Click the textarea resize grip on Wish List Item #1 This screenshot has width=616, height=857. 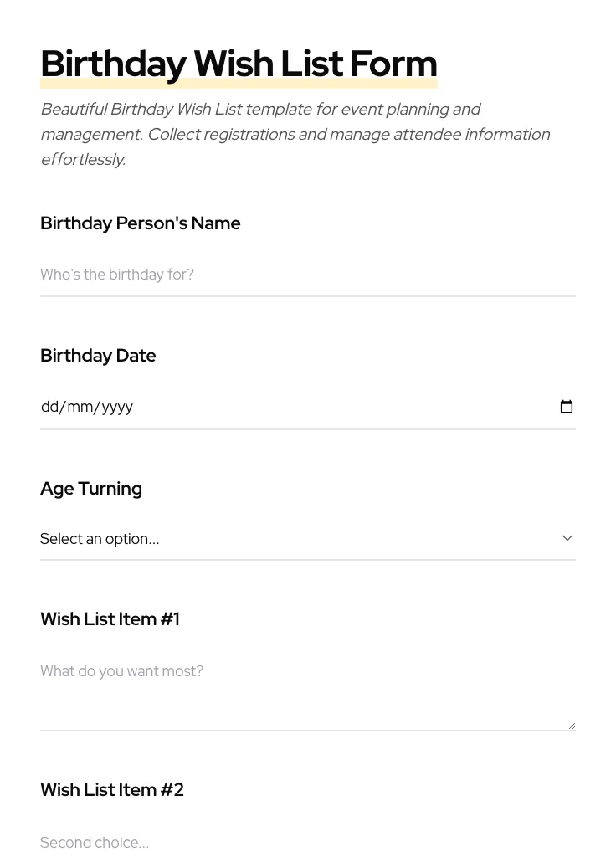tap(572, 724)
